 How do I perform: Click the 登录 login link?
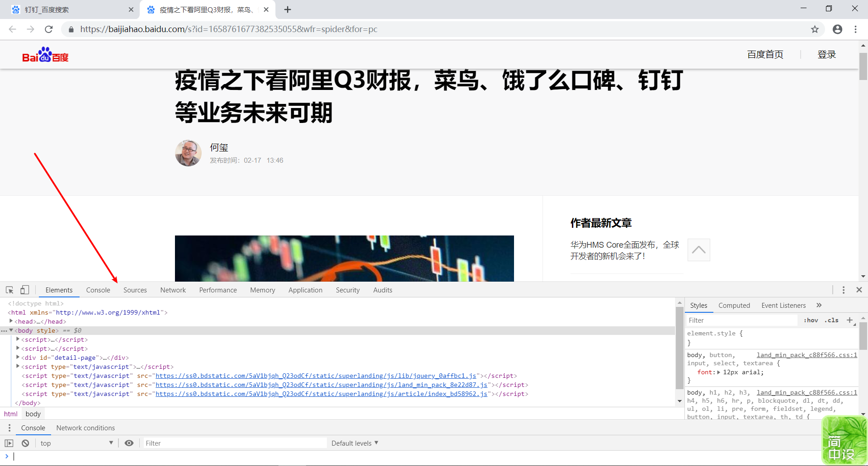(x=827, y=54)
